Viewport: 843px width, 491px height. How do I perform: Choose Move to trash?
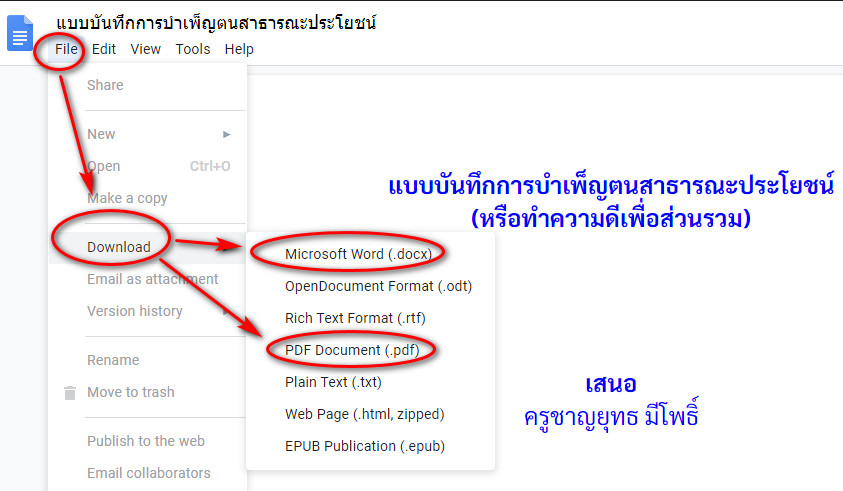tap(131, 392)
